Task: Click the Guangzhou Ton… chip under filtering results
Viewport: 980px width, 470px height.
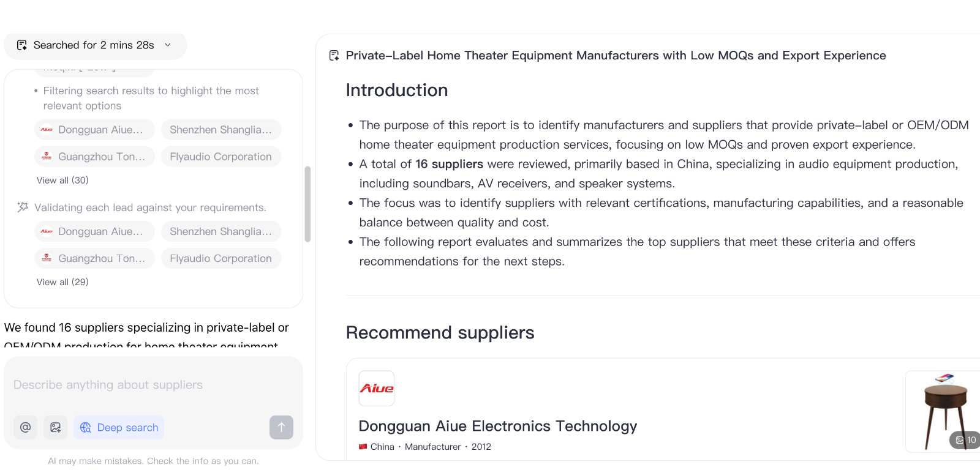Action: tap(94, 157)
